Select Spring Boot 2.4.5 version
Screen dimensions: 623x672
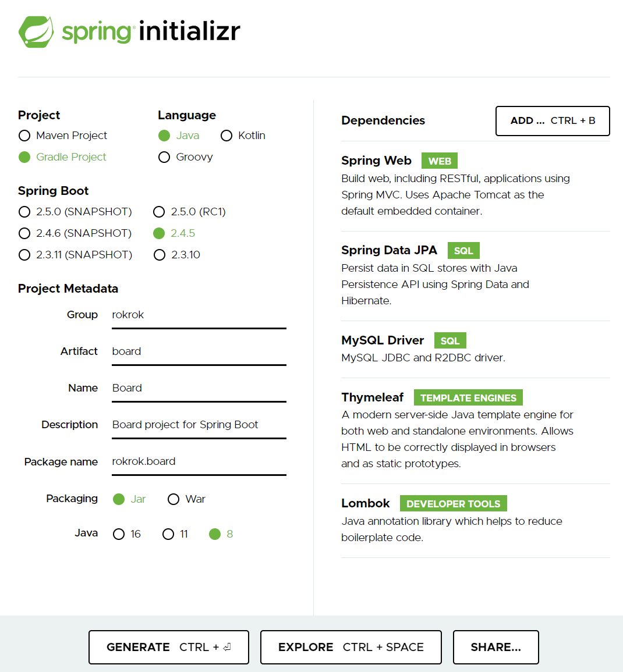(x=159, y=233)
